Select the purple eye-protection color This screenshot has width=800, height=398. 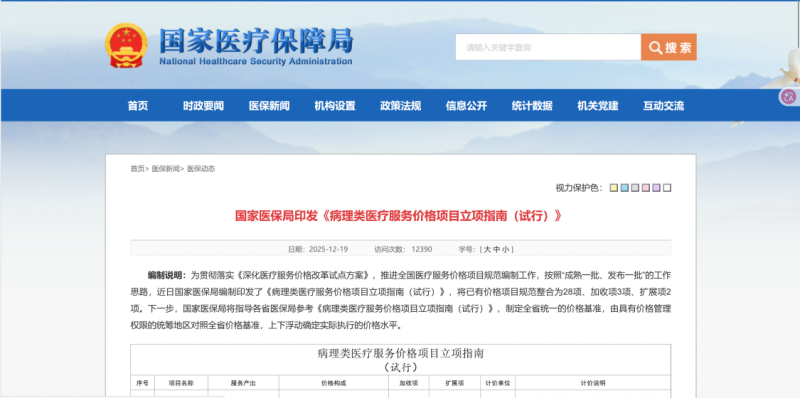(657, 188)
